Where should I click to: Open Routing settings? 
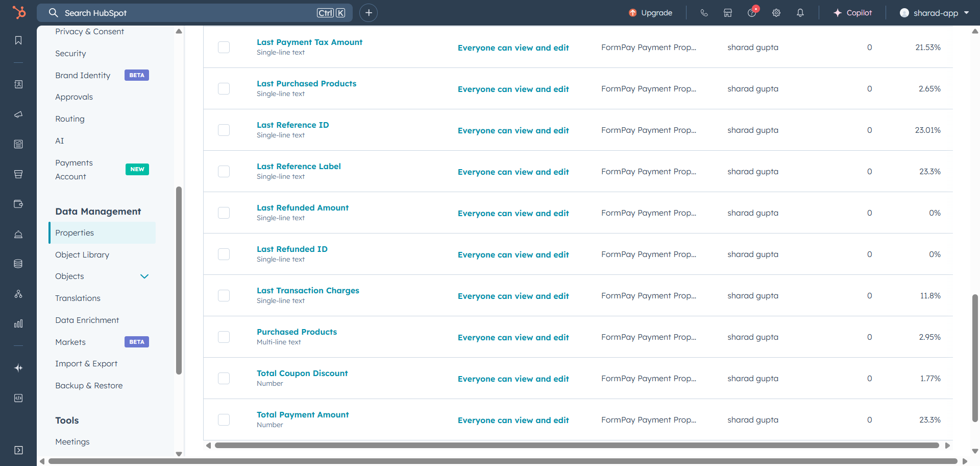[x=70, y=119]
